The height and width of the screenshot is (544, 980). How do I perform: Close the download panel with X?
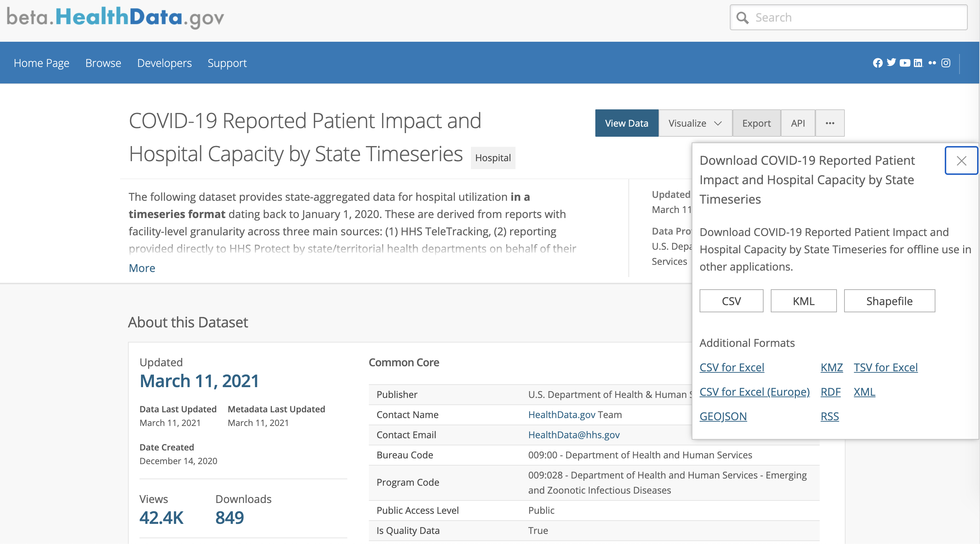pos(961,161)
